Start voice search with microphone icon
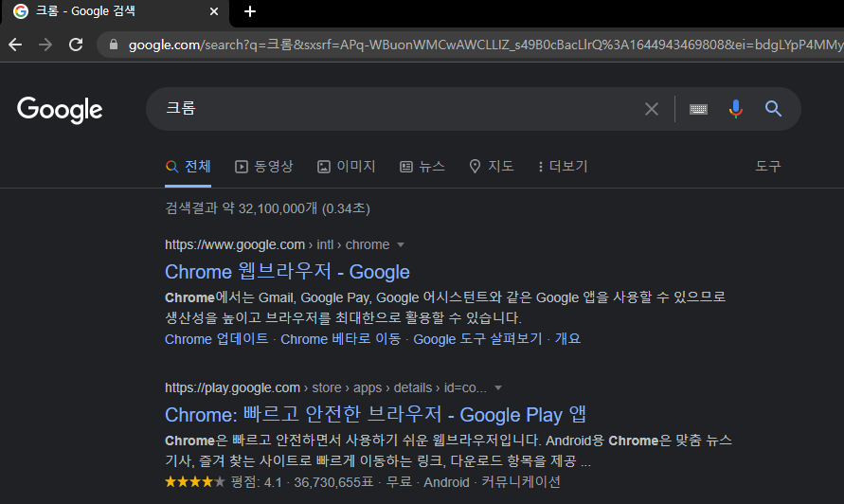This screenshot has height=504, width=844. 736,109
